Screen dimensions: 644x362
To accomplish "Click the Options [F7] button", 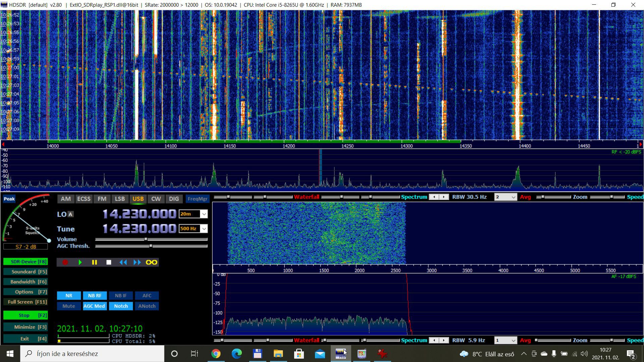I will pyautogui.click(x=25, y=292).
